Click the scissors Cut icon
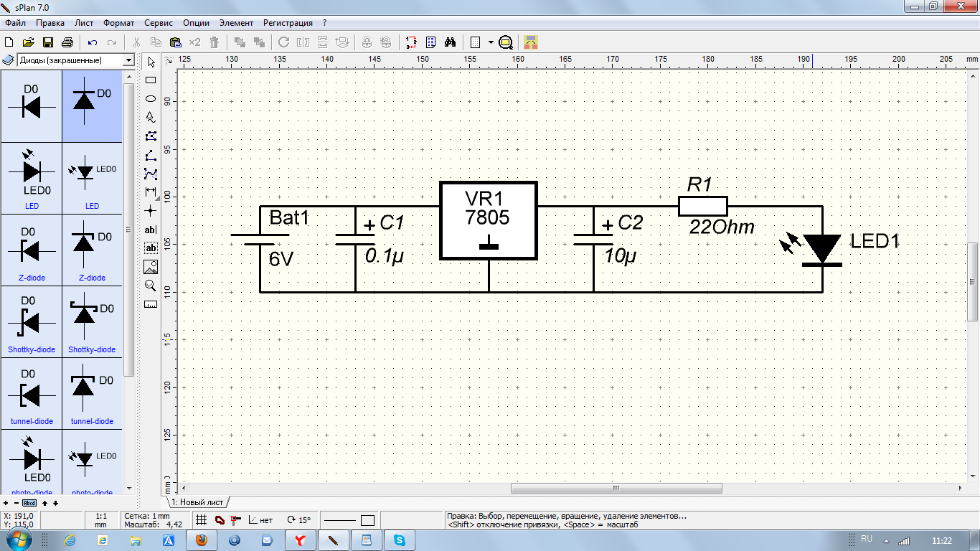The image size is (980, 551). [136, 42]
